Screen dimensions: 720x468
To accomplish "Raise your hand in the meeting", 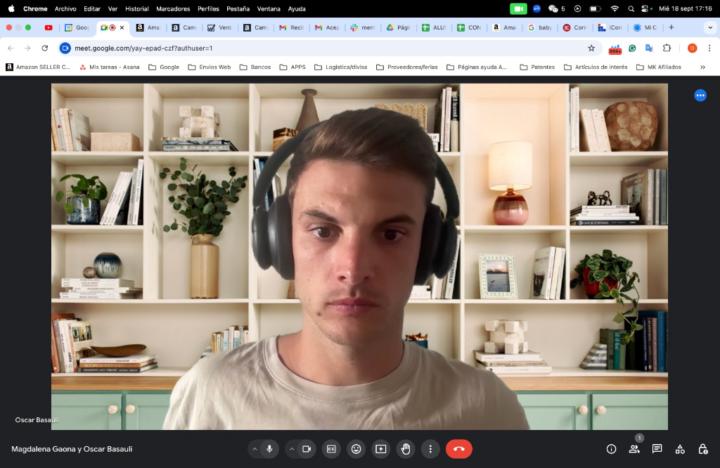I will point(405,449).
